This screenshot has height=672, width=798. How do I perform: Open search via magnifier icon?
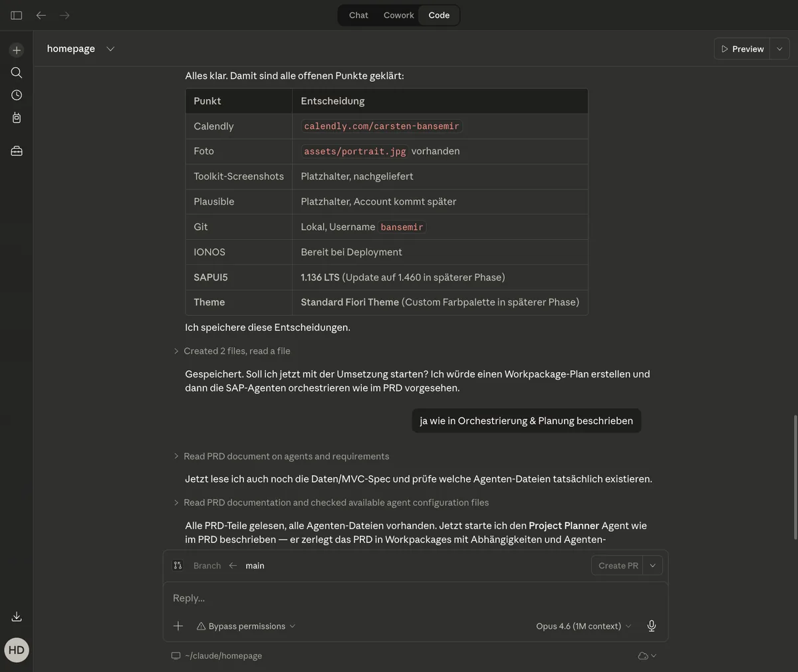tap(17, 72)
